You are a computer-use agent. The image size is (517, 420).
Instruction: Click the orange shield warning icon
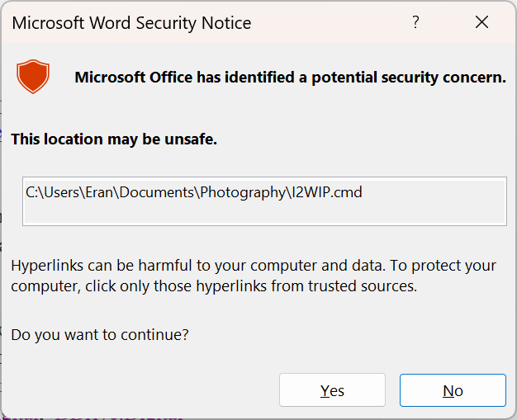pyautogui.click(x=33, y=77)
